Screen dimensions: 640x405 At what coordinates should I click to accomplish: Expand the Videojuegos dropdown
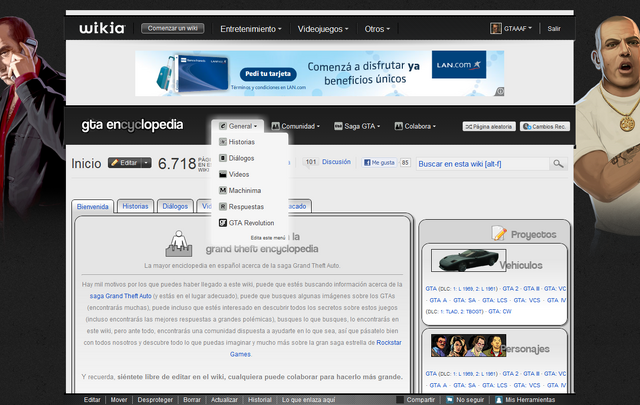click(x=323, y=29)
